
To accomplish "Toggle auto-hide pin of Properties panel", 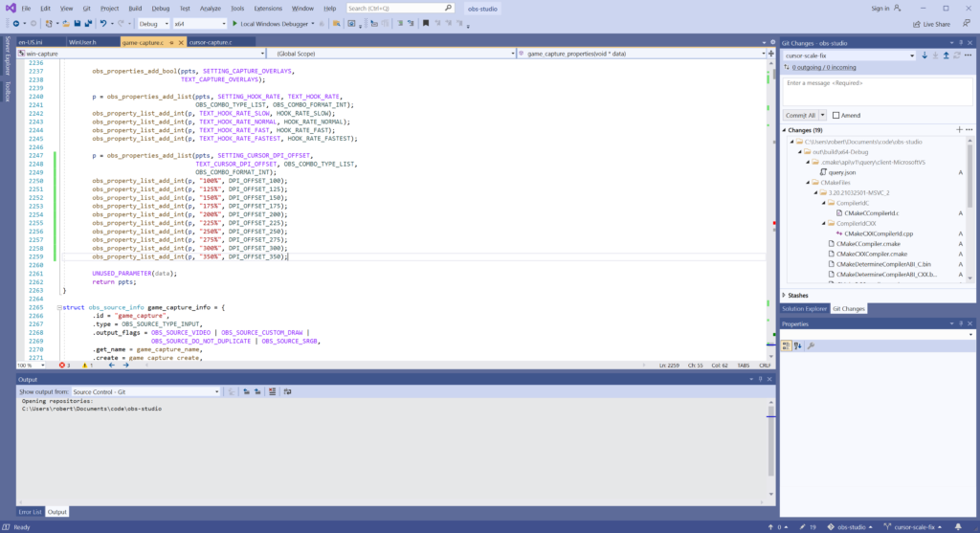I will point(961,323).
